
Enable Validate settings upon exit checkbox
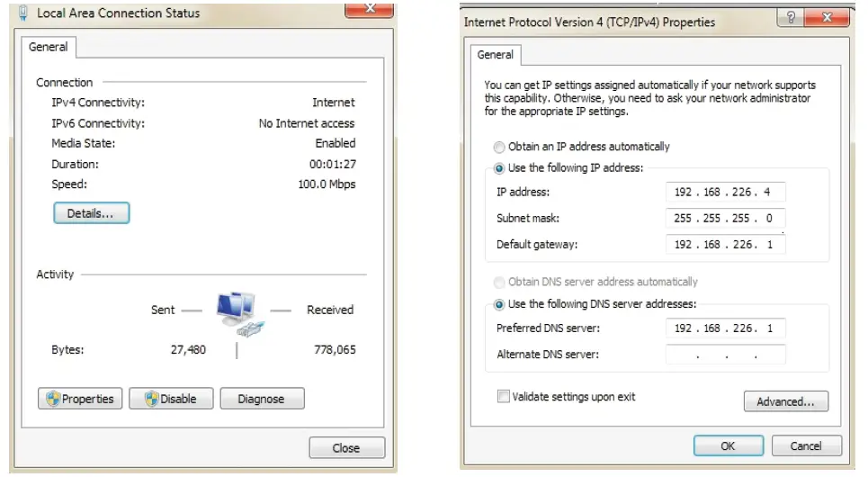(503, 396)
